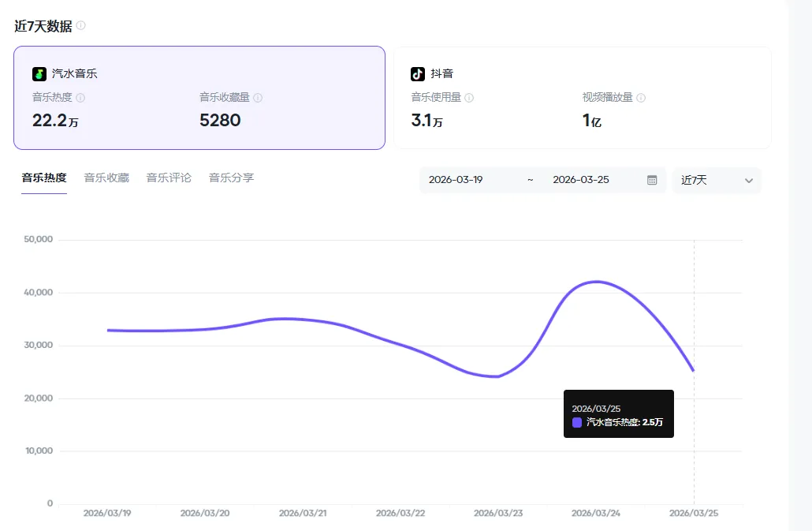Image resolution: width=812 pixels, height=531 pixels.
Task: Switch to the 音乐分享 tab
Action: (x=231, y=178)
